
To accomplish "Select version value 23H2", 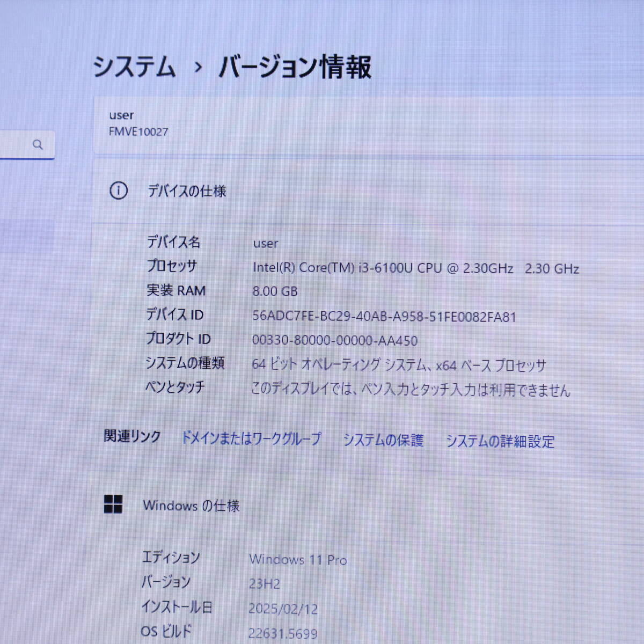I will point(264,583).
